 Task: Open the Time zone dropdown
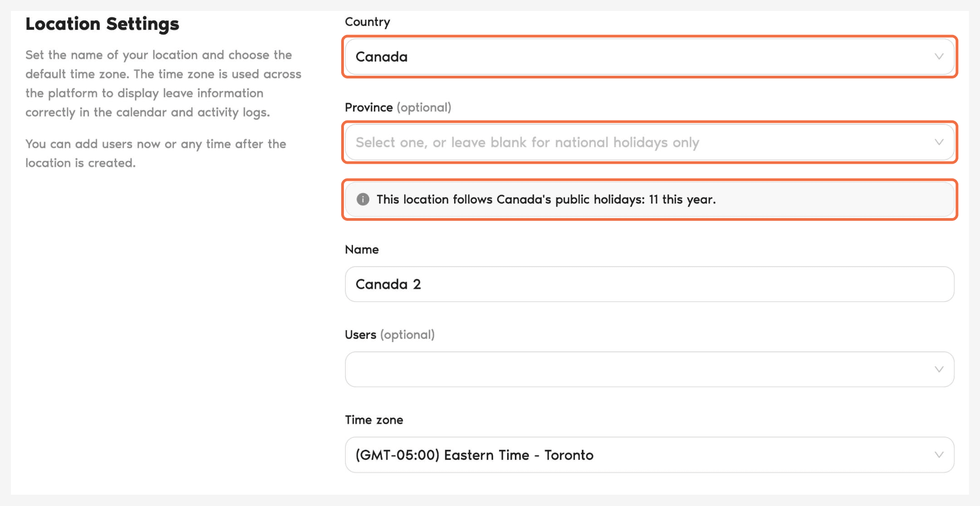(649, 455)
